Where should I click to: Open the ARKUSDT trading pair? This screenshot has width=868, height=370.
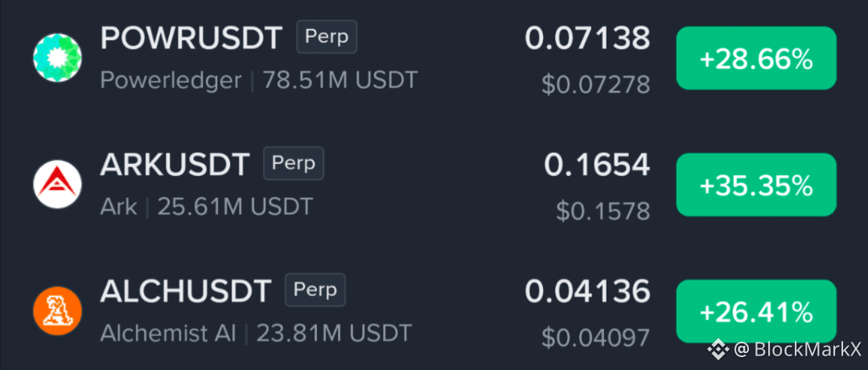[x=175, y=164]
